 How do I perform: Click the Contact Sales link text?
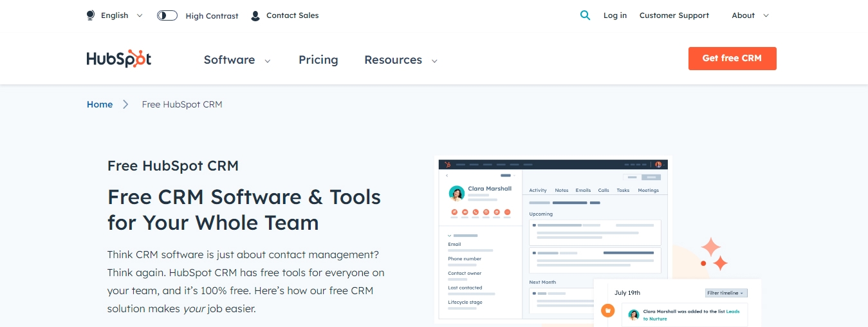[292, 15]
